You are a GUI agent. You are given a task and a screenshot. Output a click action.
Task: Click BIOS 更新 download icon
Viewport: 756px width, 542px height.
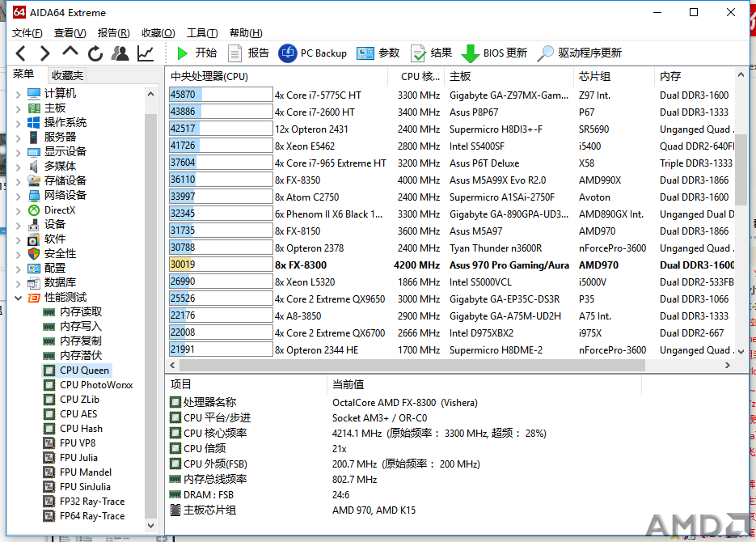coord(470,53)
